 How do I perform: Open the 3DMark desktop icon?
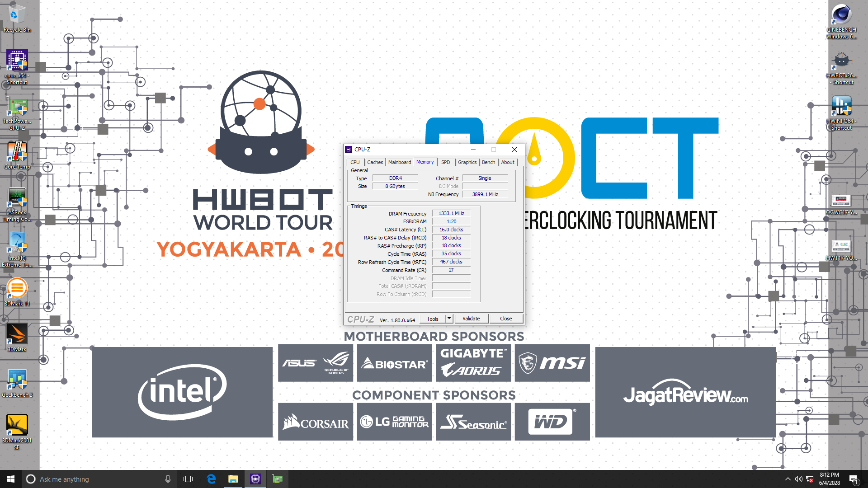pos(17,338)
